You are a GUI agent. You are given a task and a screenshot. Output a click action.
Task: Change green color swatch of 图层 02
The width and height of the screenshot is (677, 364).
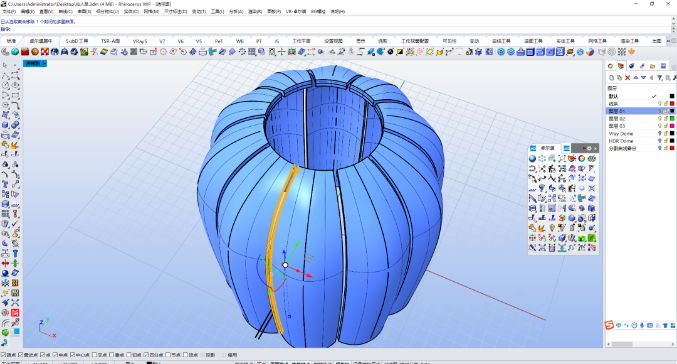[x=672, y=118]
